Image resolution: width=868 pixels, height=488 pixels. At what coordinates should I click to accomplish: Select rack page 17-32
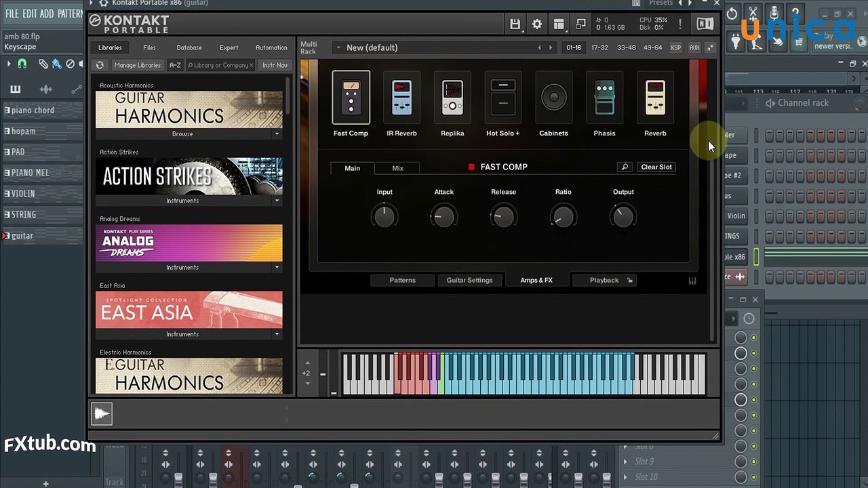599,47
